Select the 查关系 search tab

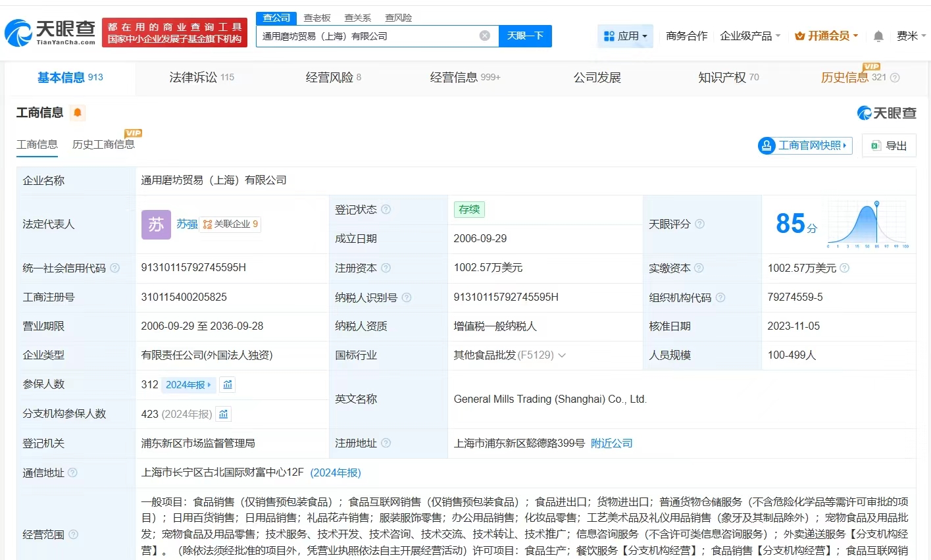click(x=358, y=18)
